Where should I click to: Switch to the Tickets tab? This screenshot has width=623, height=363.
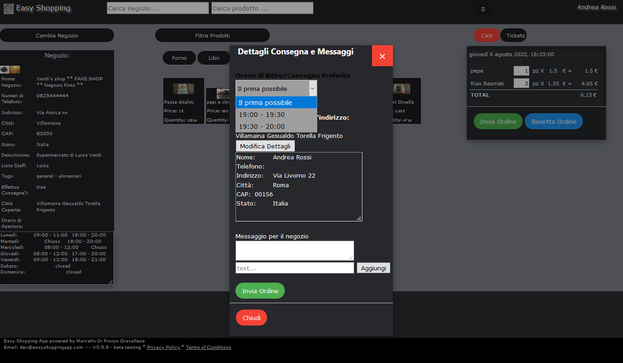515,35
